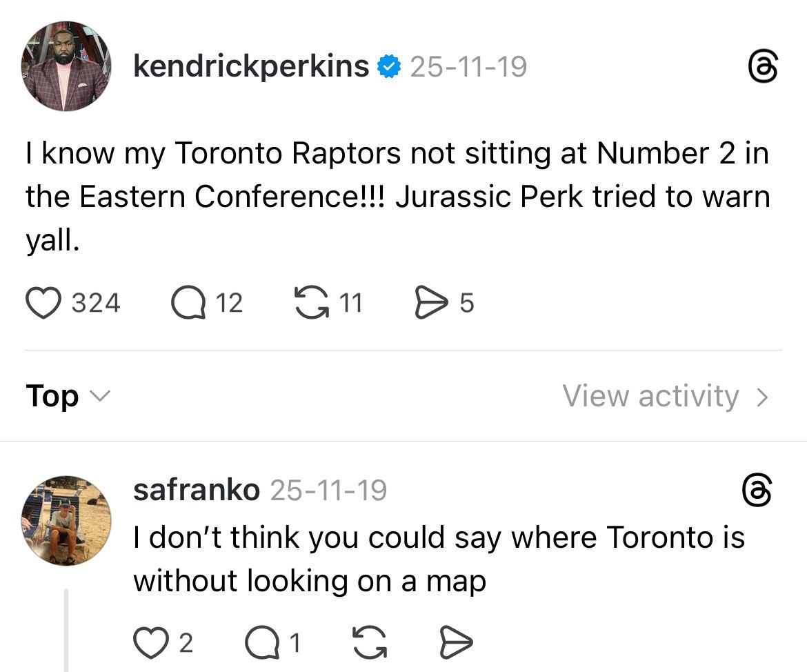Click Threads logo beside kendrickperkins' post
807x672 pixels.
[x=764, y=68]
